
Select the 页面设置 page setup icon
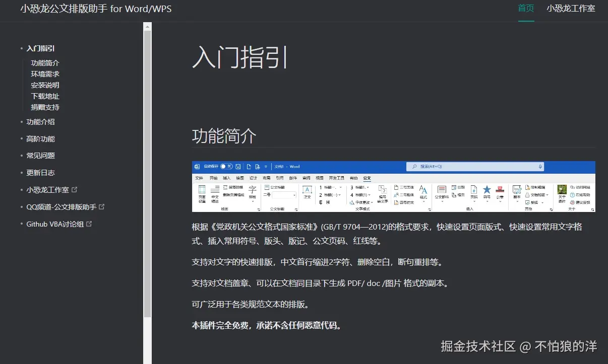[201, 193]
